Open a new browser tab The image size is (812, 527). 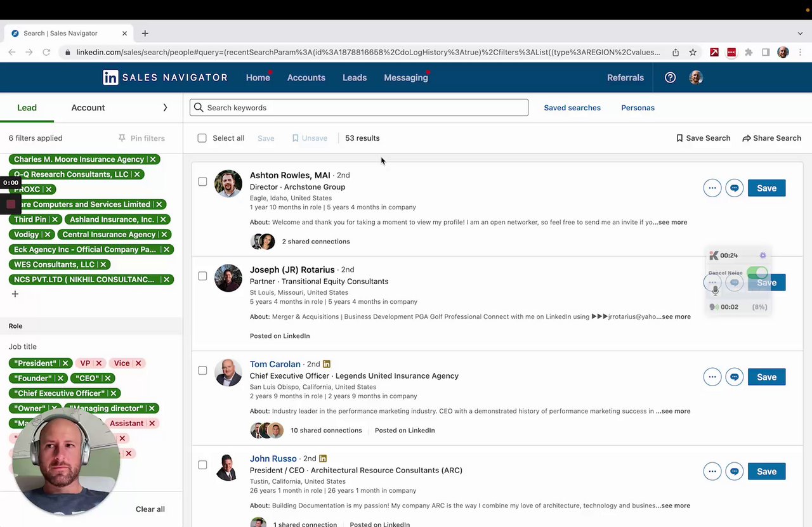point(145,33)
